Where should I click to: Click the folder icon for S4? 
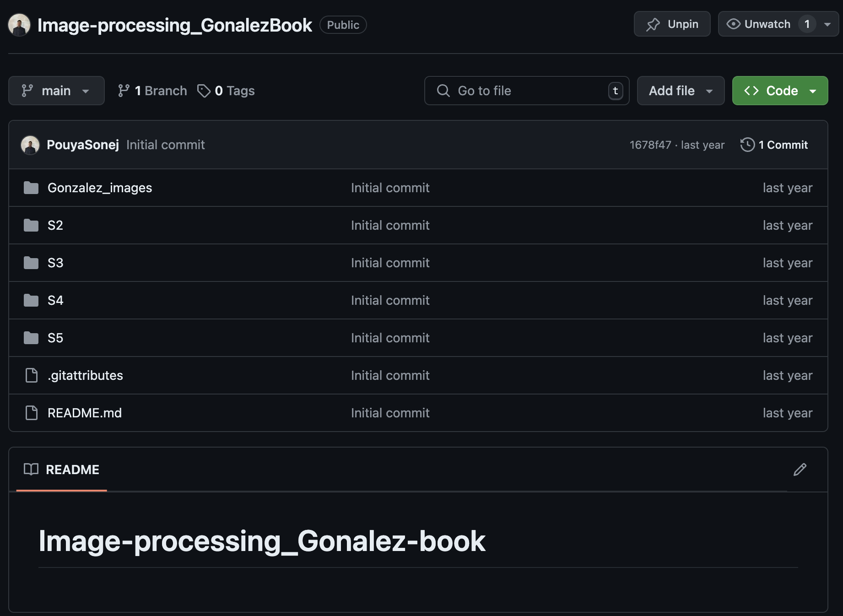[31, 300]
